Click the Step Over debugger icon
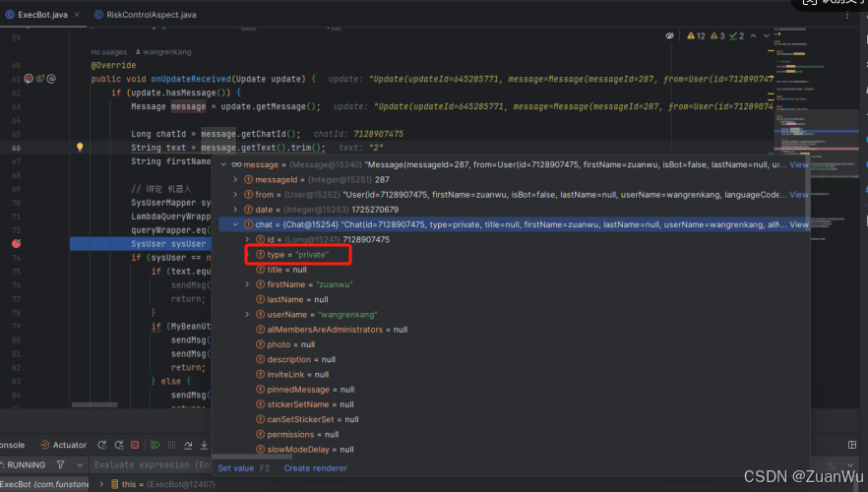Screen dimensions: 868x492 188,445
